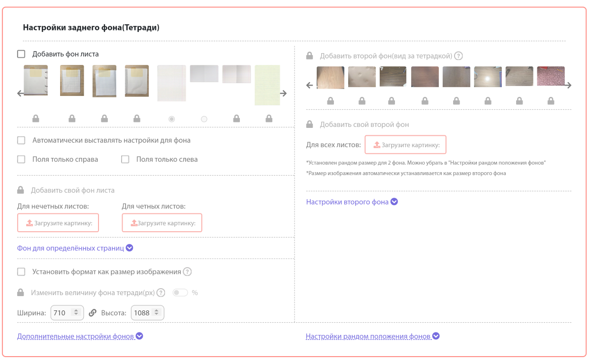
Task: Click lock icon beside Изменить величину фона тетради
Action: (21, 293)
